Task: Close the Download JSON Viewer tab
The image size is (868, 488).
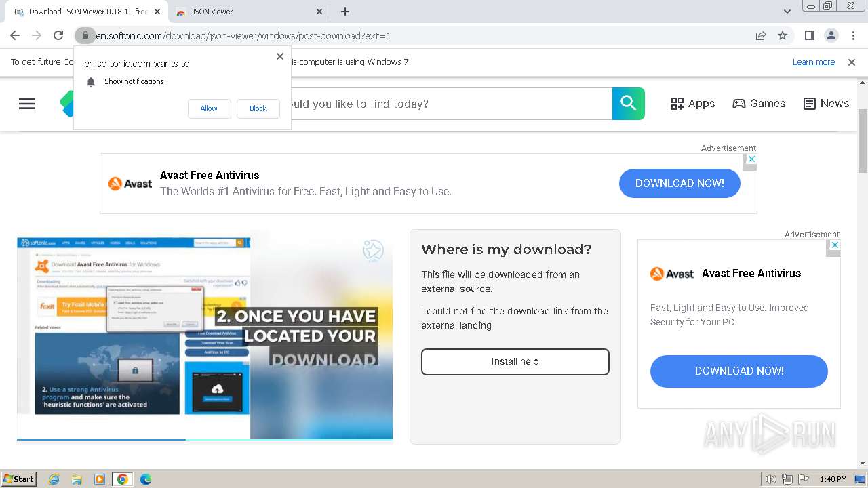Action: 157,12
